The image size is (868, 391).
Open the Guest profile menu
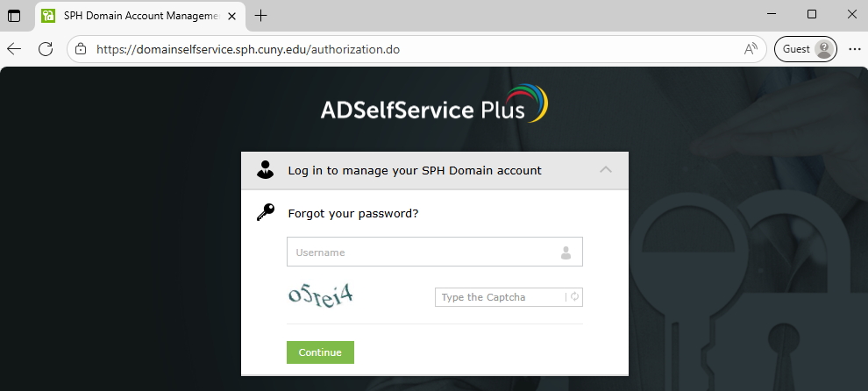806,49
